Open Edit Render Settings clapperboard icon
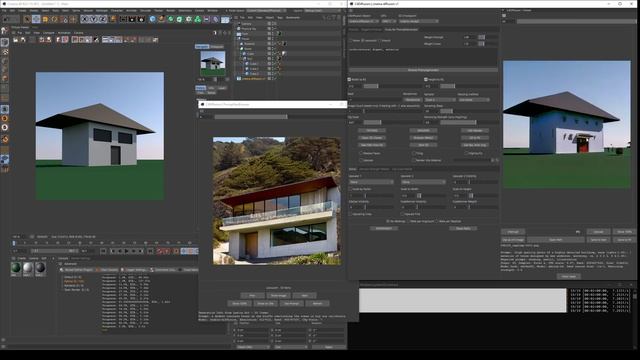Screen dimensions: 640x360 [x=141, y=19]
